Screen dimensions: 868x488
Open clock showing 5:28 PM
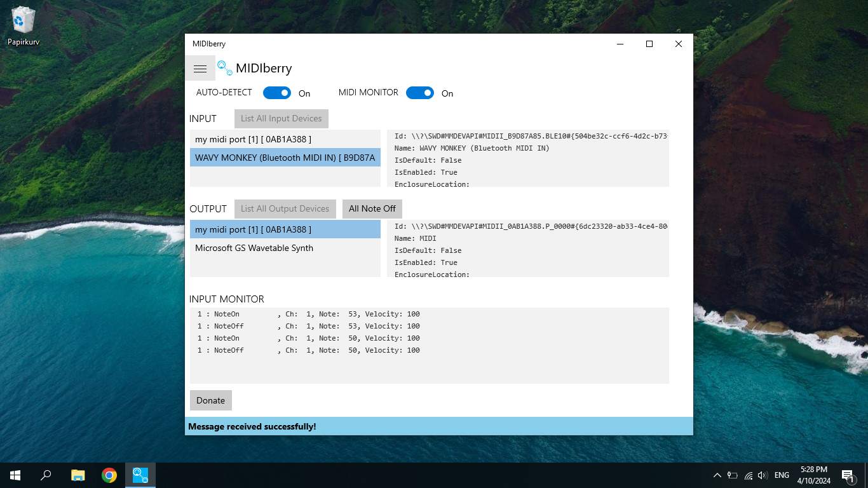814,475
